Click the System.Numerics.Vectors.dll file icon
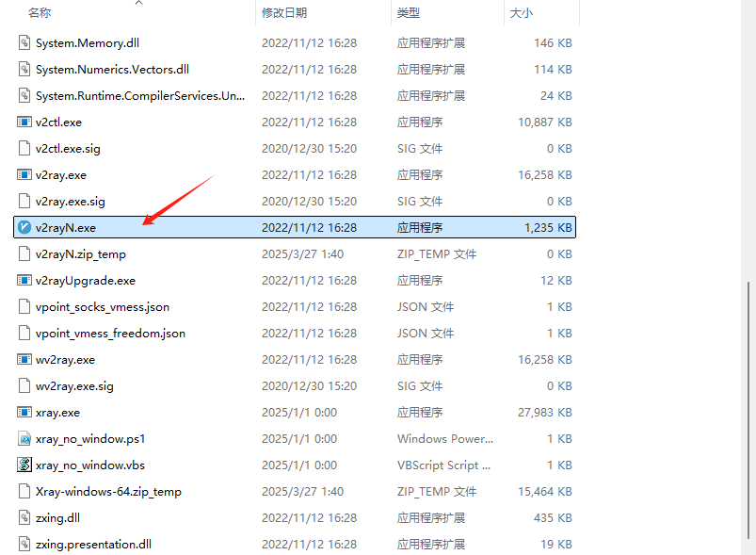756x555 pixels. [x=24, y=69]
